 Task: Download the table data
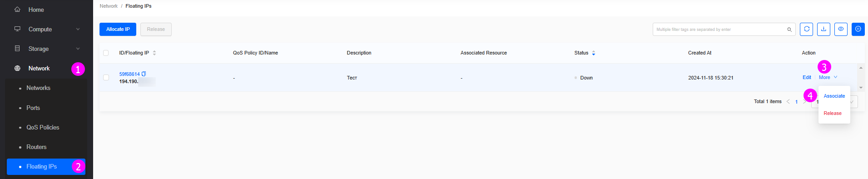[823, 29]
